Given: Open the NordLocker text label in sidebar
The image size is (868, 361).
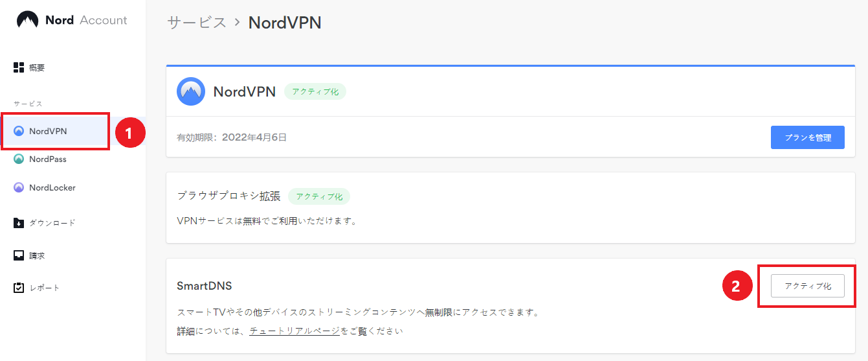Looking at the screenshot, I should (x=52, y=188).
